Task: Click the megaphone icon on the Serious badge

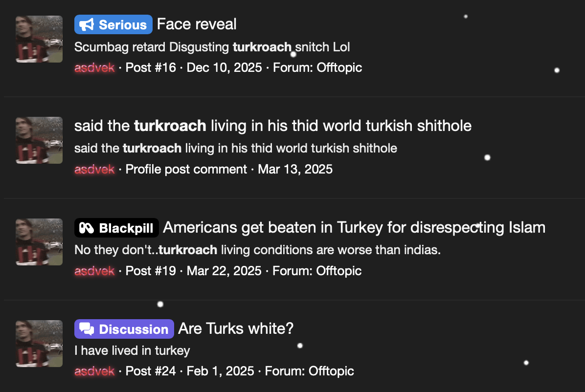Action: pos(86,24)
